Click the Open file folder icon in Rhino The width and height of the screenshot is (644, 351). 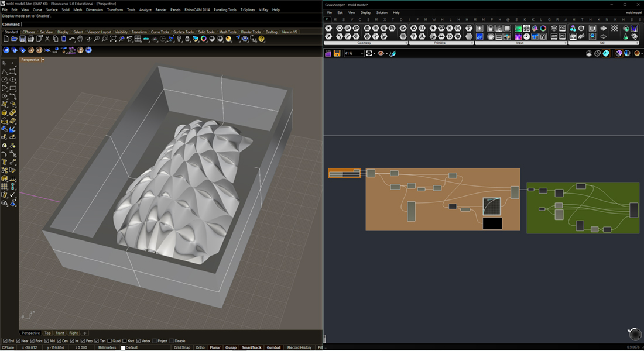15,39
